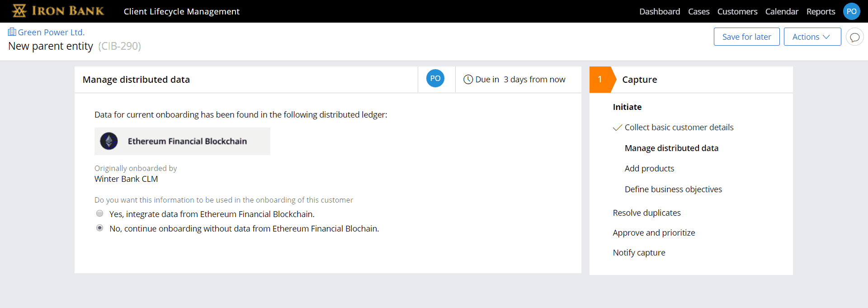Click the Capture stage heading
The image size is (868, 308).
point(639,80)
